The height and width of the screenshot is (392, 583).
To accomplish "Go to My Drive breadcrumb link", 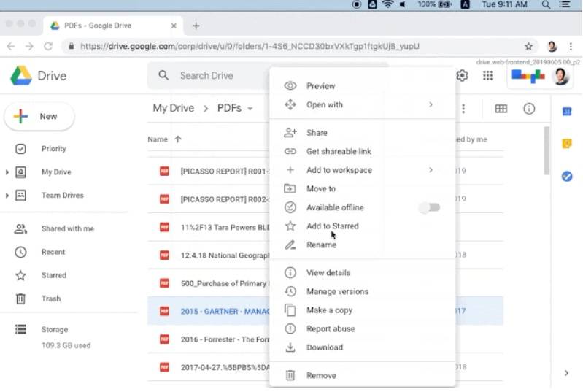I will 173,108.
